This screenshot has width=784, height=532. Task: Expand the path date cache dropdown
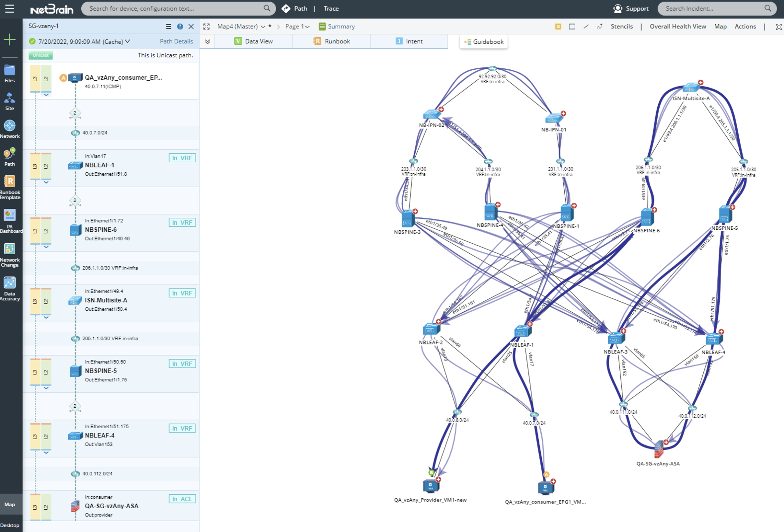(x=128, y=41)
